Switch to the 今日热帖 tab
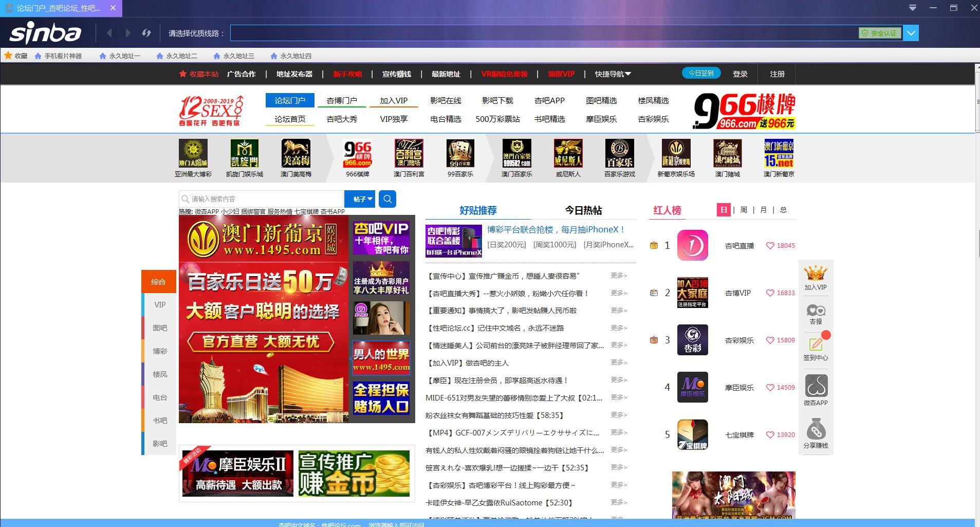This screenshot has height=527, width=980. coord(583,210)
